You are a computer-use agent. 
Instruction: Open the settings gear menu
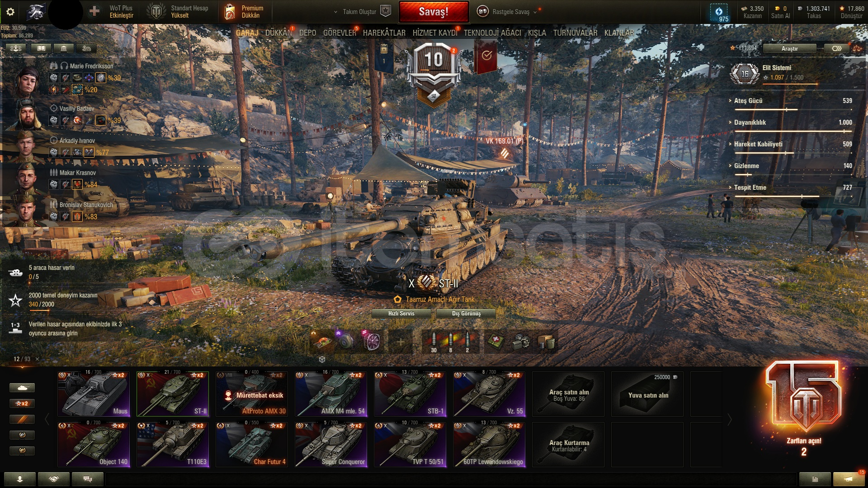pyautogui.click(x=10, y=12)
